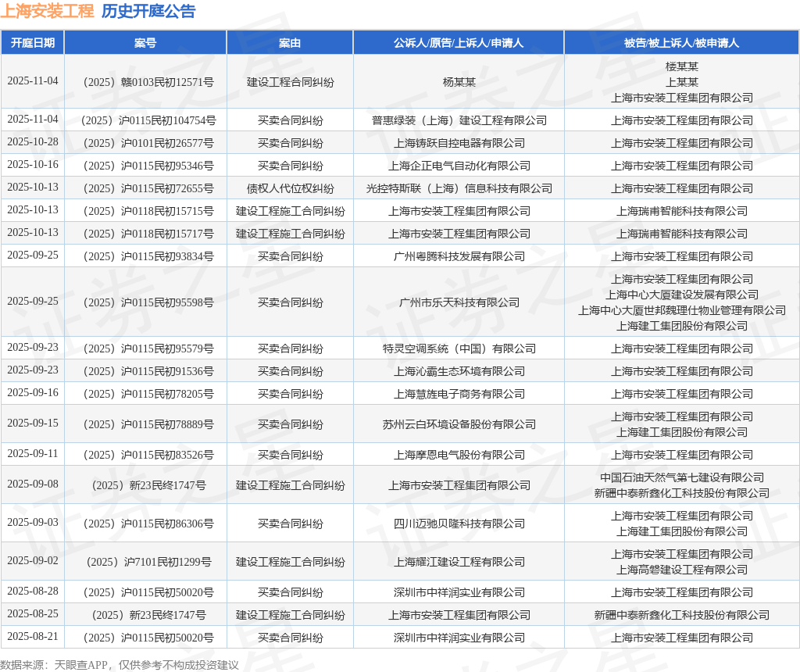Image resolution: width=800 pixels, height=672 pixels.
Task: Click date 2025-09-08
Action: (x=33, y=484)
